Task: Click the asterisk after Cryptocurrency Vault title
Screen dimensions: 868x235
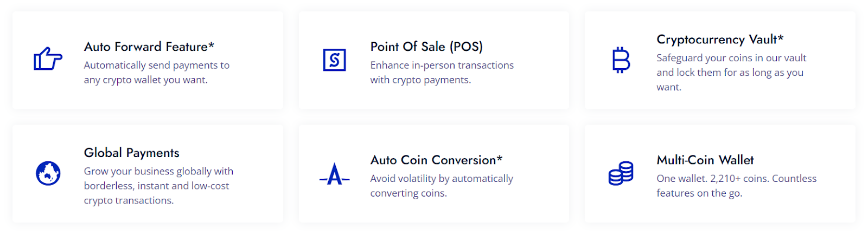Action: 781,37
